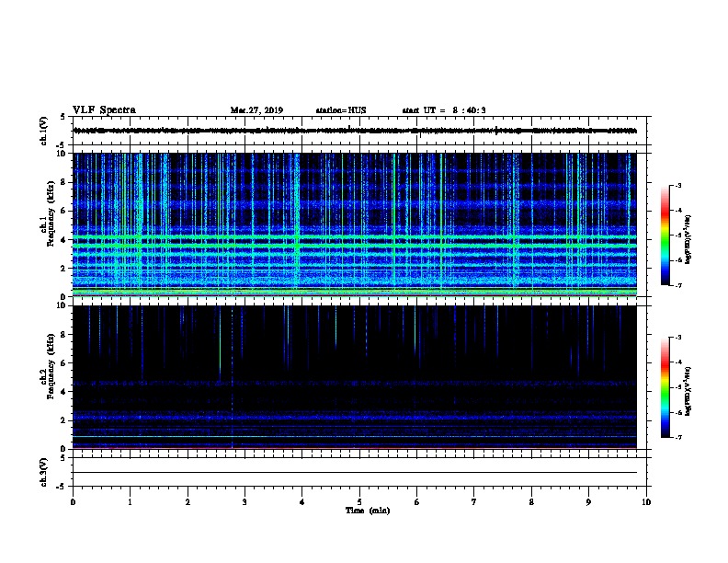Viewport: 728px width, 563px height.
Task: Click the "Time (min)" axis label
Action: tap(368, 511)
